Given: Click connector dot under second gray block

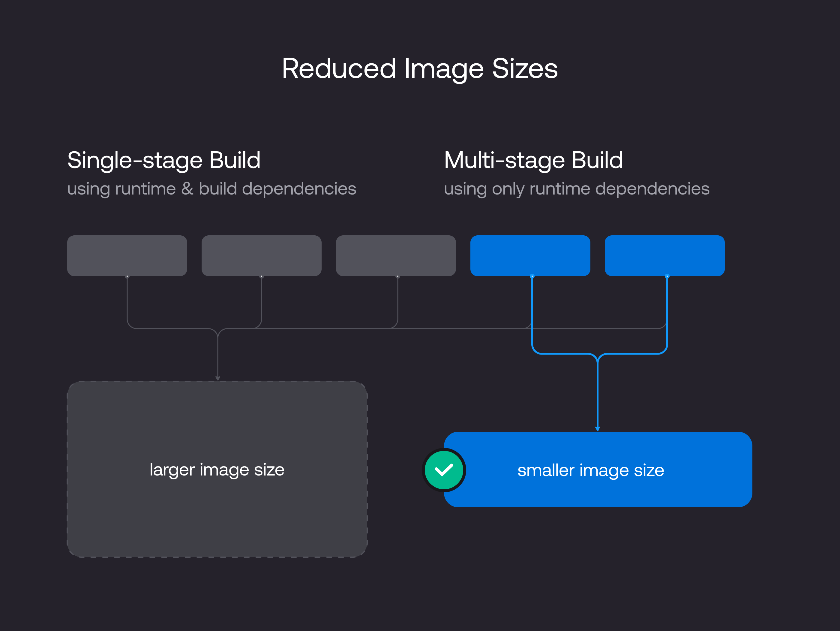Looking at the screenshot, I should [262, 276].
